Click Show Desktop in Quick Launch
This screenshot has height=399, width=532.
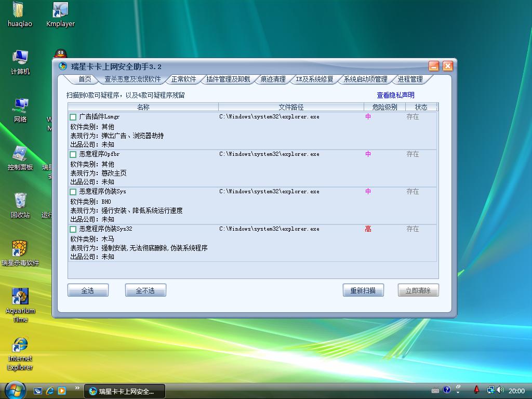(37, 391)
